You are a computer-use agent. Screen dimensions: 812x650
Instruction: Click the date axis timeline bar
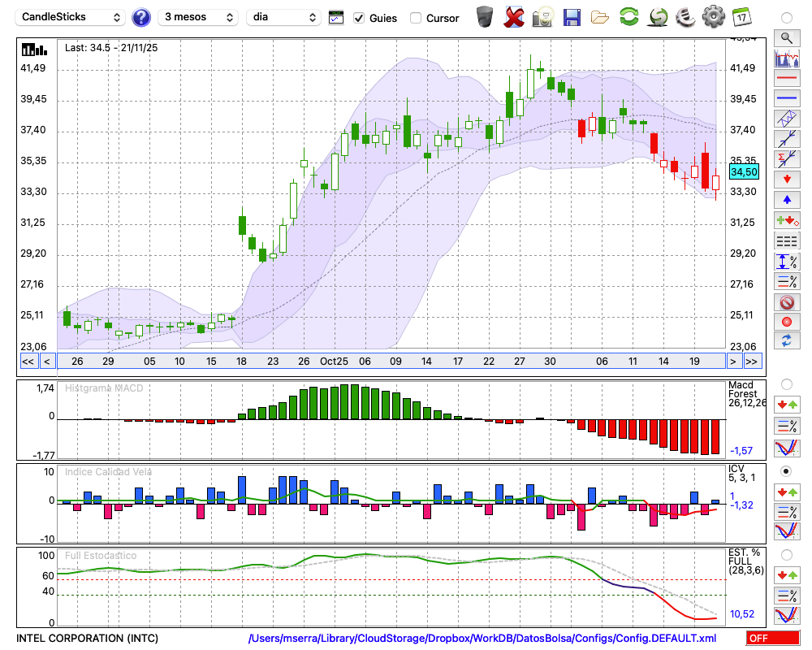pyautogui.click(x=391, y=362)
